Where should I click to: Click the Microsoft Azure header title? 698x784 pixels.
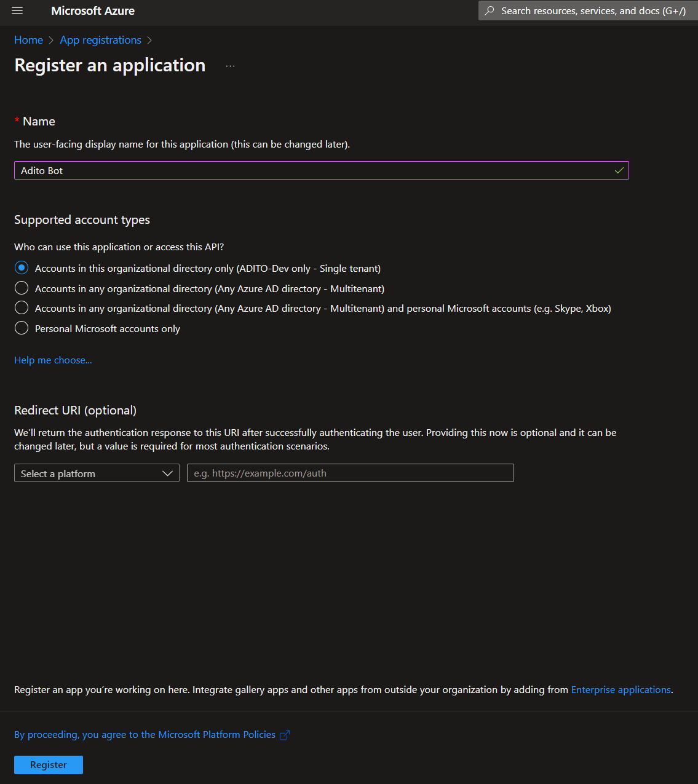[93, 10]
